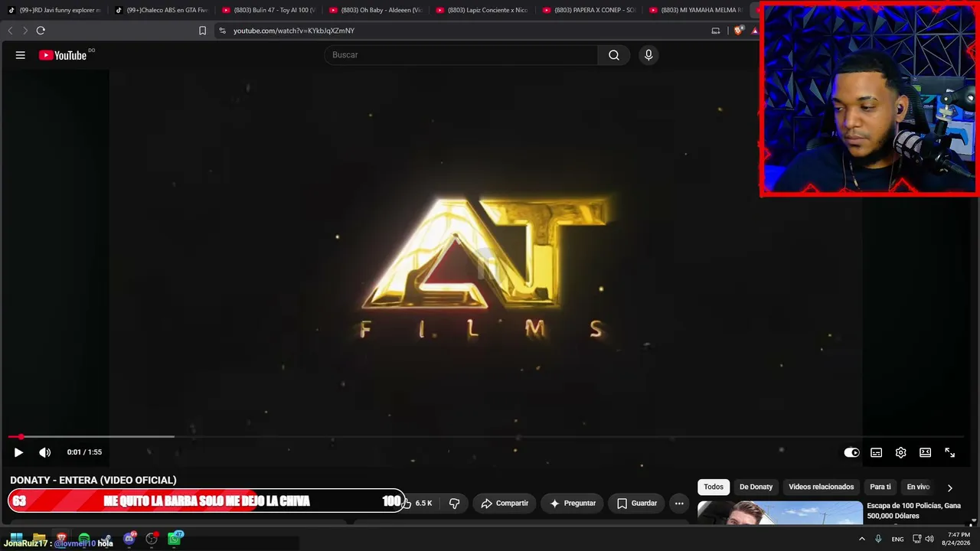980x551 pixels.
Task: Click the address bar URL
Action: [294, 31]
